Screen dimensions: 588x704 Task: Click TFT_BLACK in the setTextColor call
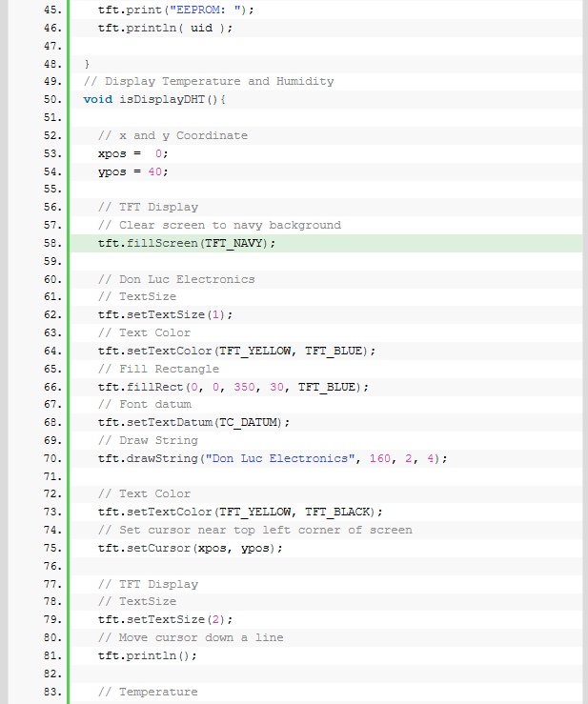(340, 512)
